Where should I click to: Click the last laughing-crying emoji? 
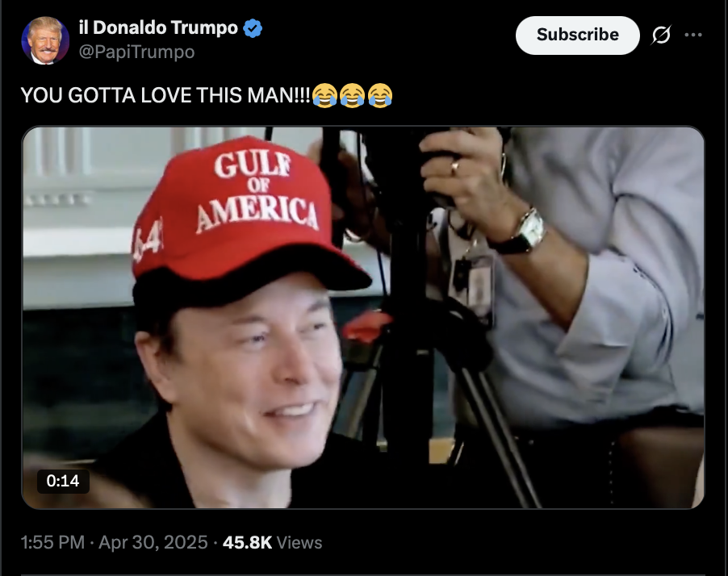pos(380,96)
